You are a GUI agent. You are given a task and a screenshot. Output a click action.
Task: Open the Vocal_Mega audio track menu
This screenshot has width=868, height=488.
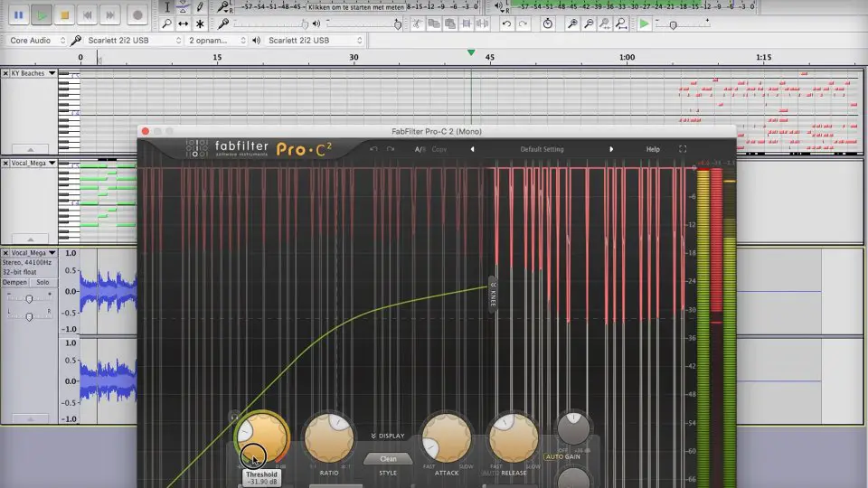click(33, 253)
